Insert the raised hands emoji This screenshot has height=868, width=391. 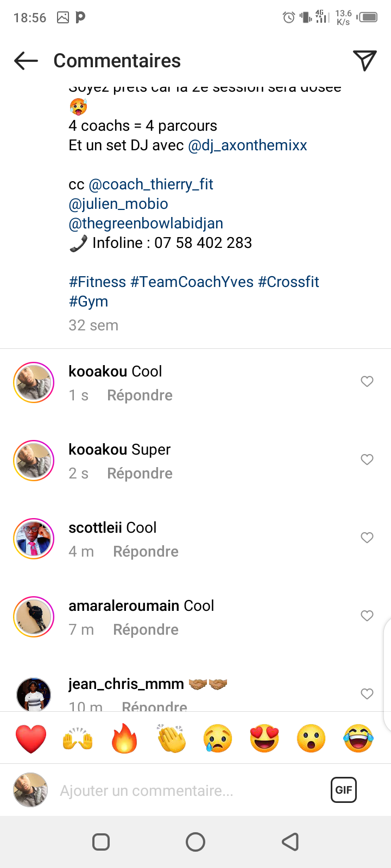point(78,738)
